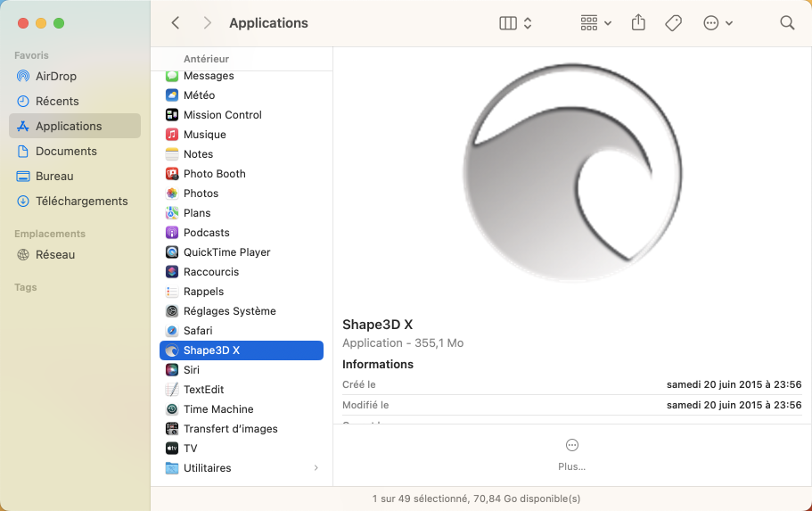The width and height of the screenshot is (812, 511).
Task: Select the QuickTime Player icon
Action: click(172, 252)
